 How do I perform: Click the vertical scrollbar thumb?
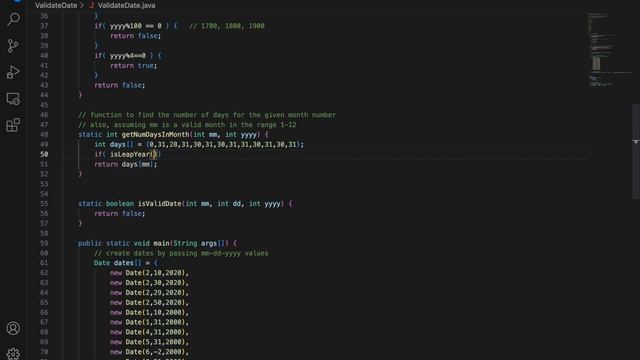point(636,151)
